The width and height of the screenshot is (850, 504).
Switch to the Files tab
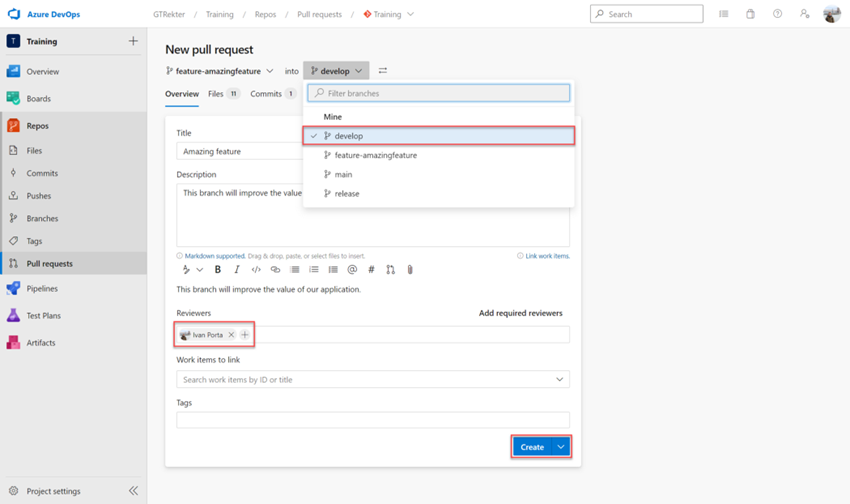(x=223, y=94)
